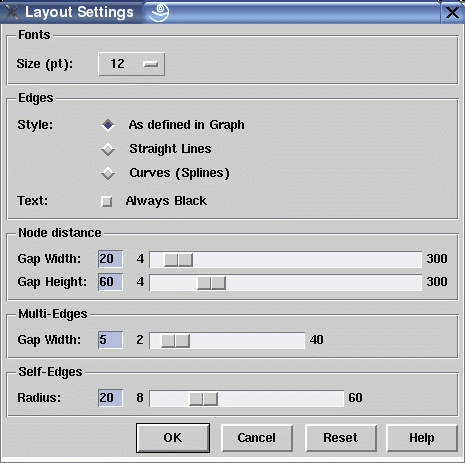Click the 'Size (pt):' label

(45, 64)
